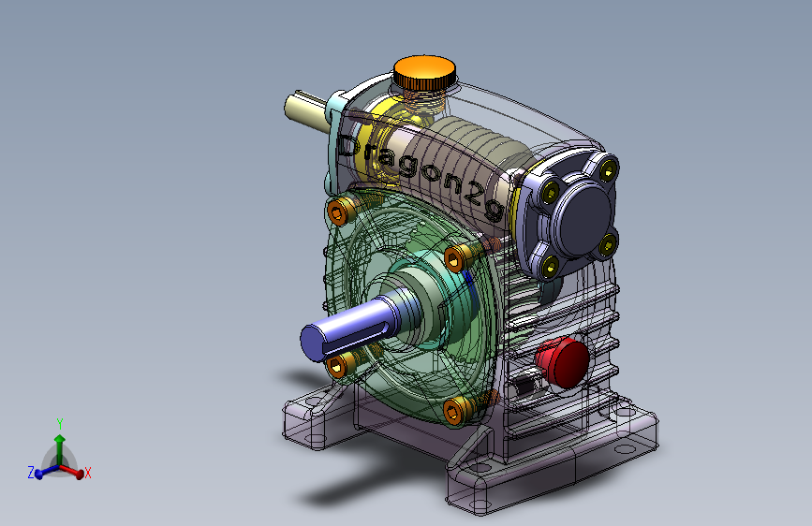Screen dimensions: 812x526
Task: Pick the upper-left orange socket bolt on flange
Action: tap(340, 212)
